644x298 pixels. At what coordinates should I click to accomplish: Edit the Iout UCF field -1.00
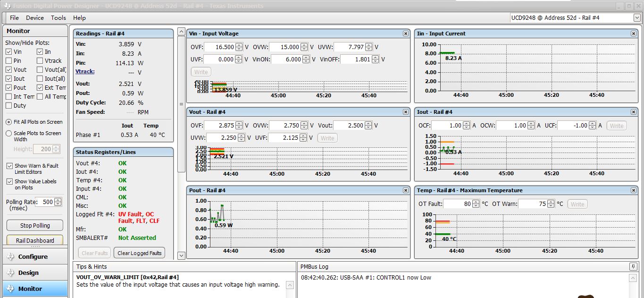click(x=574, y=126)
